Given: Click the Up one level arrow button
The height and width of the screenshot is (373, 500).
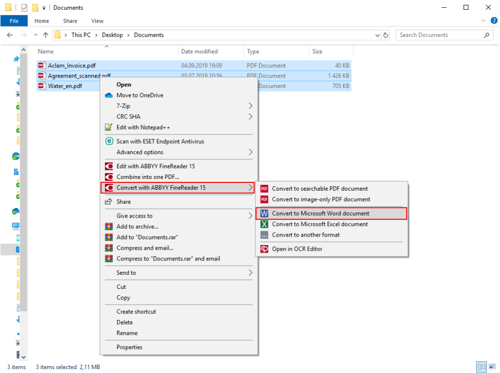Looking at the screenshot, I should (46, 35).
